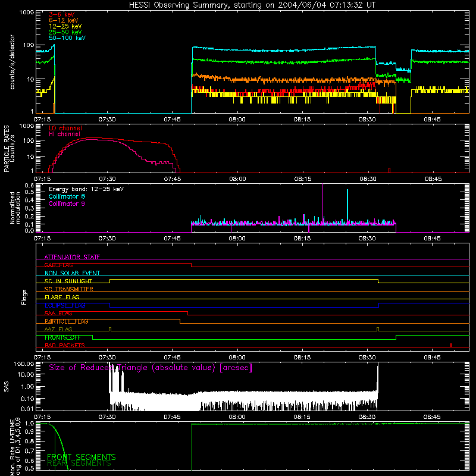Select the orange 6-12 keV legend entry

64,20
